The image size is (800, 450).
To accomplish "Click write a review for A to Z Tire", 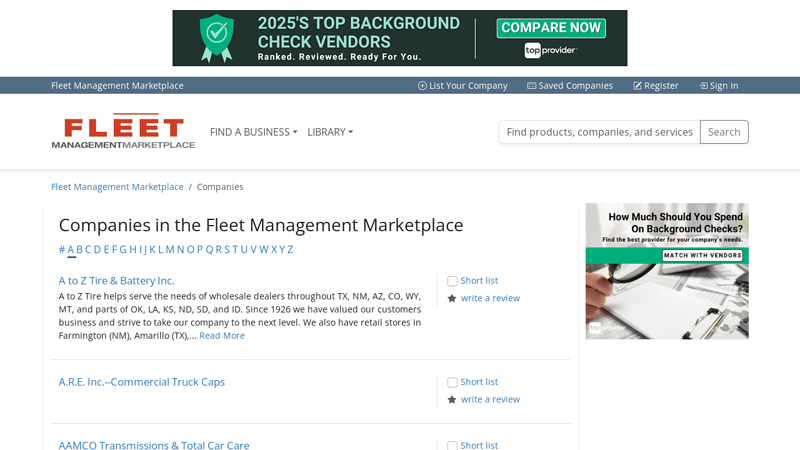I will (x=490, y=298).
